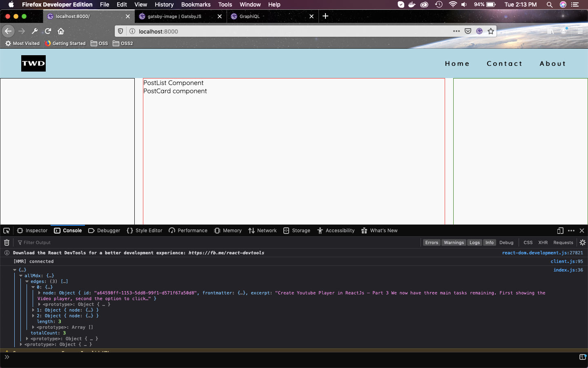
Task: Expand edge item 2 Object
Action: coord(33,316)
